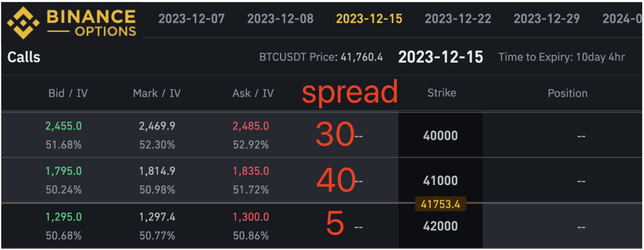Select the 41000 strike row
Screen dimensions: 644x250
point(441,181)
